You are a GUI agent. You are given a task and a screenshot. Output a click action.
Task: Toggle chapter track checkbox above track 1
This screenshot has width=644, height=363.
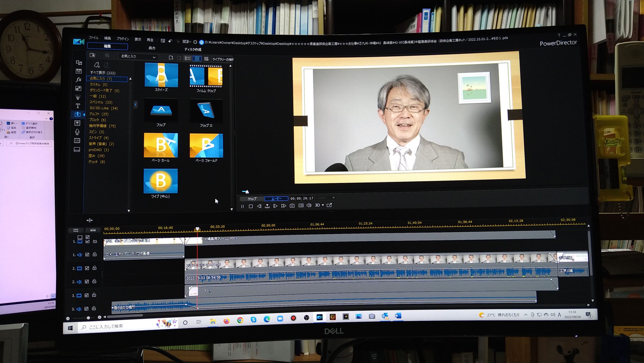click(88, 237)
